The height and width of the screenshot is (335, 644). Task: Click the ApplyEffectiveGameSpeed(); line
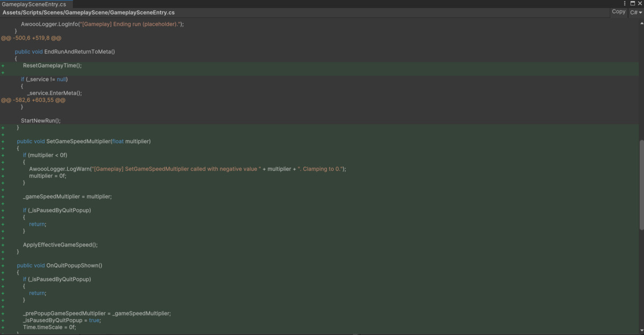60,245
